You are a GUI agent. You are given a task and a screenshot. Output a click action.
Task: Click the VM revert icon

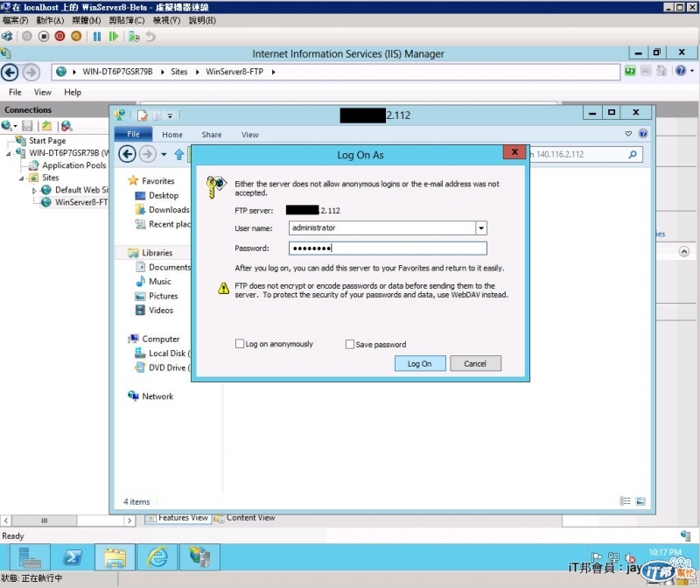150,37
